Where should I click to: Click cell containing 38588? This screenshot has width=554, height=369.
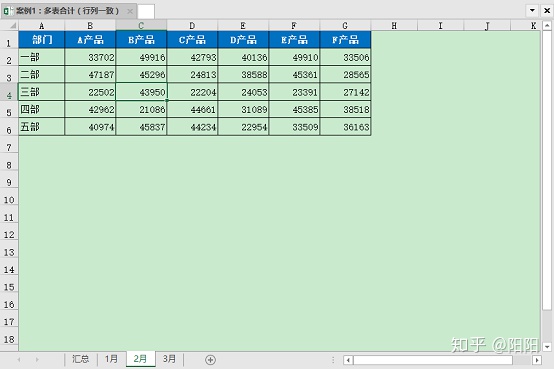243,74
